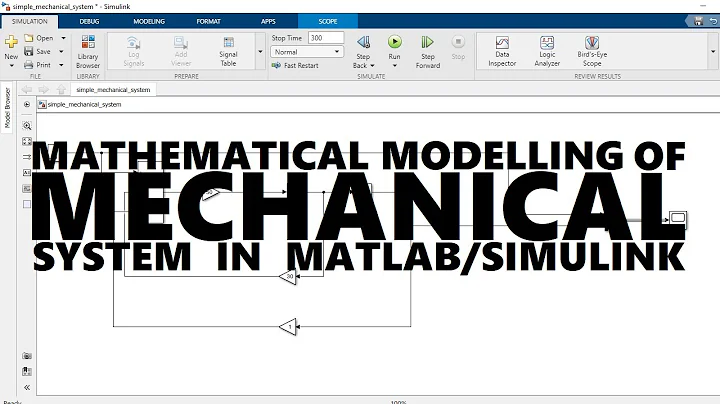The width and height of the screenshot is (720, 404).
Task: Click the navigate forward arrow
Action: pyautogui.click(x=44, y=90)
